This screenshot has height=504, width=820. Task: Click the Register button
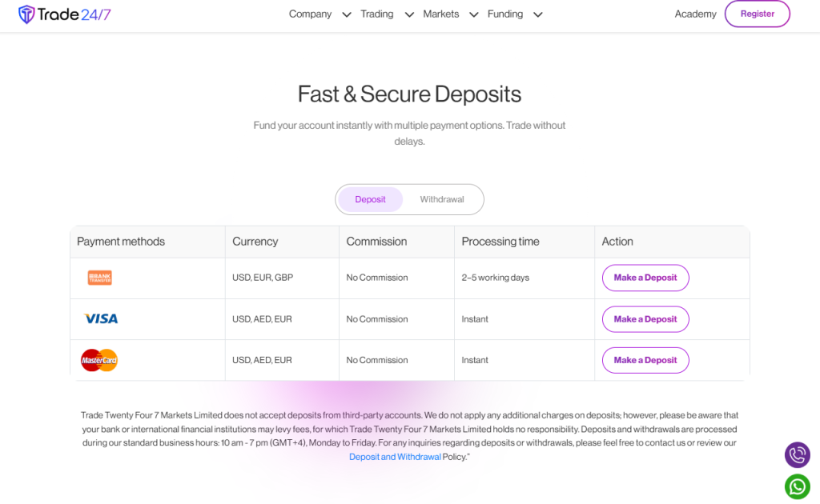click(x=758, y=14)
